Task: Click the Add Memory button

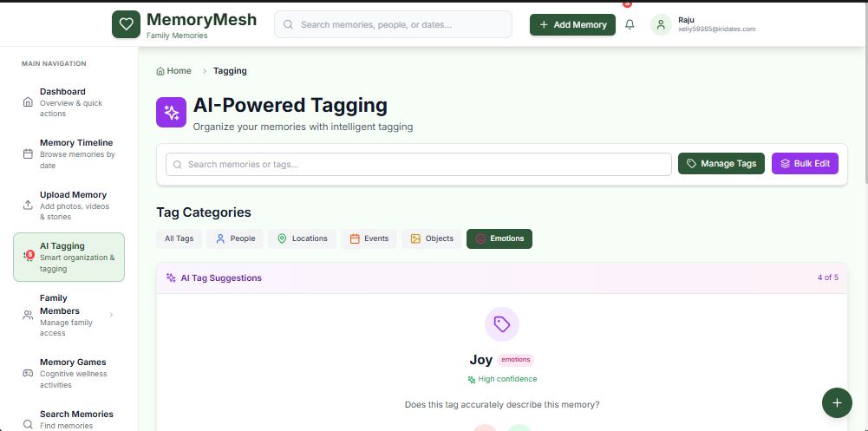Action: [x=572, y=24]
